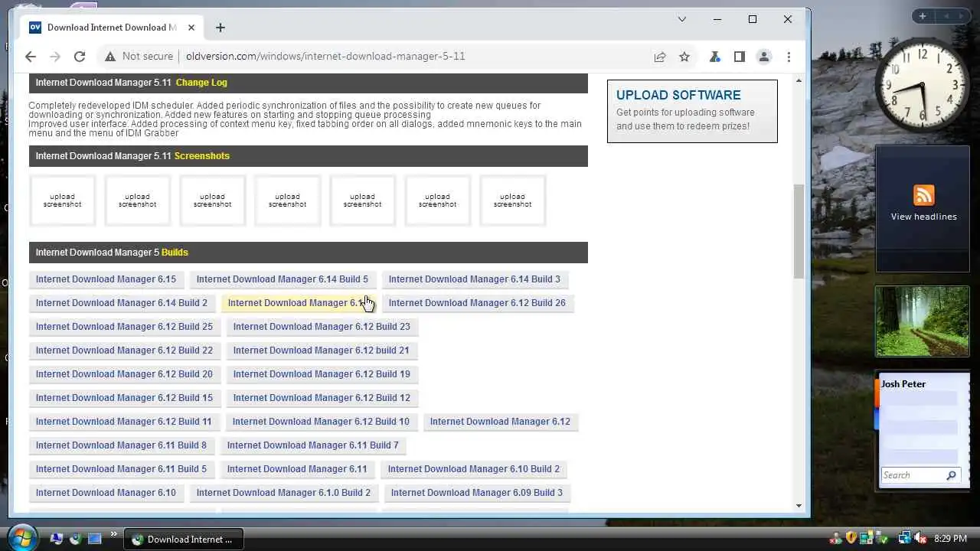Open the Chrome profile avatar
This screenshot has width=980, height=551.
coord(764,57)
